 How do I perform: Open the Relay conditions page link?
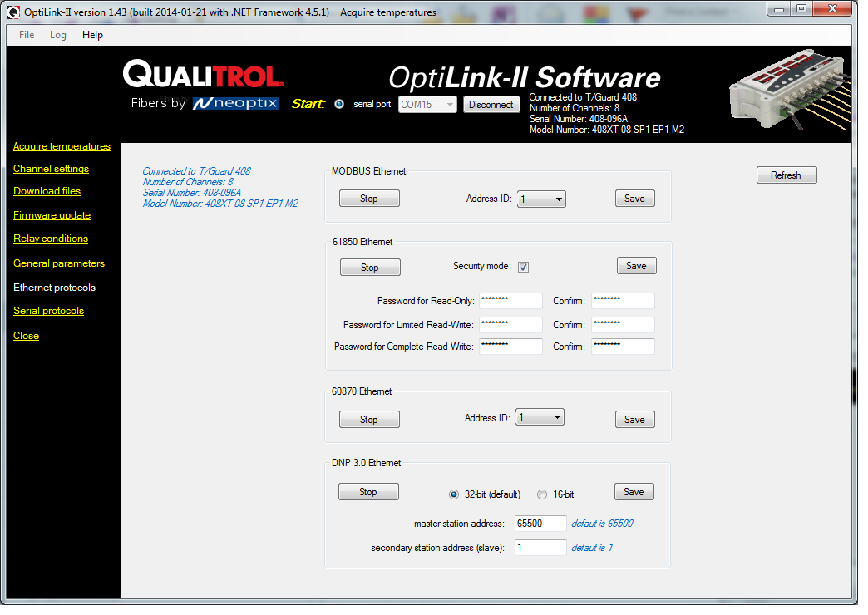tap(51, 239)
